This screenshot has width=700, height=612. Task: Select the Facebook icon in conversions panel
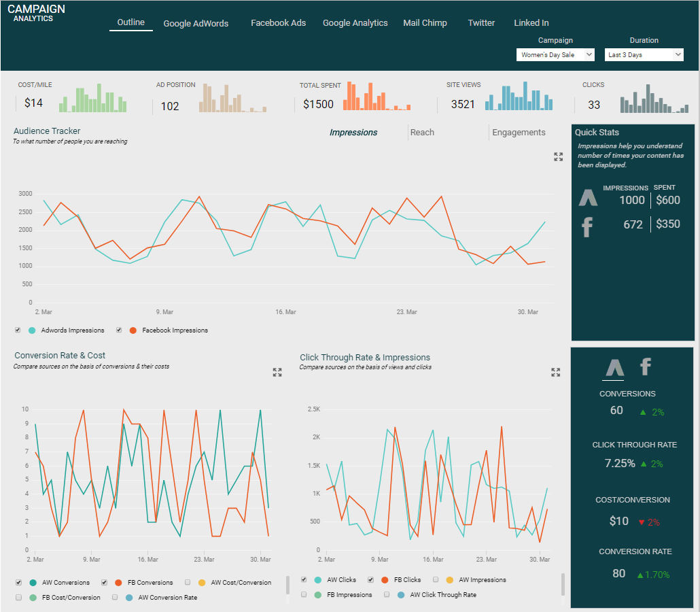(645, 367)
